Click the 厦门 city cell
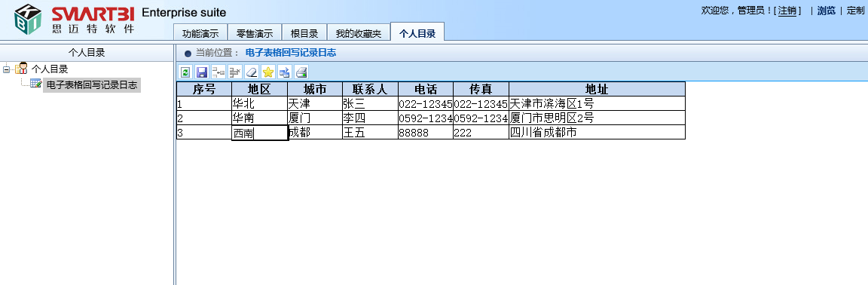Screen dimensions: 868x285 click(x=315, y=118)
